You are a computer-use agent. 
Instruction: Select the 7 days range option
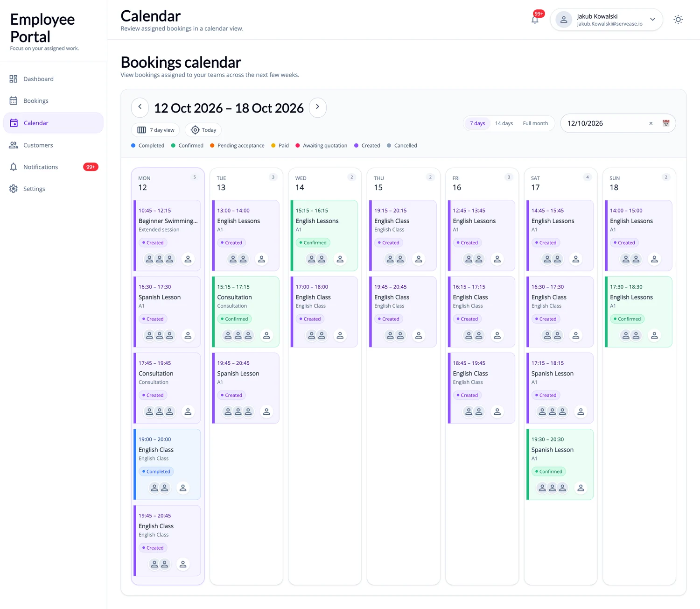pos(477,123)
